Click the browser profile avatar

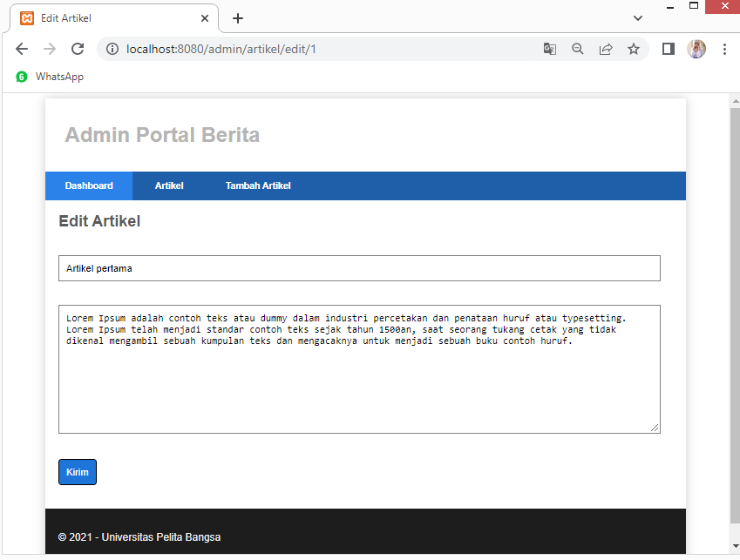click(x=696, y=49)
